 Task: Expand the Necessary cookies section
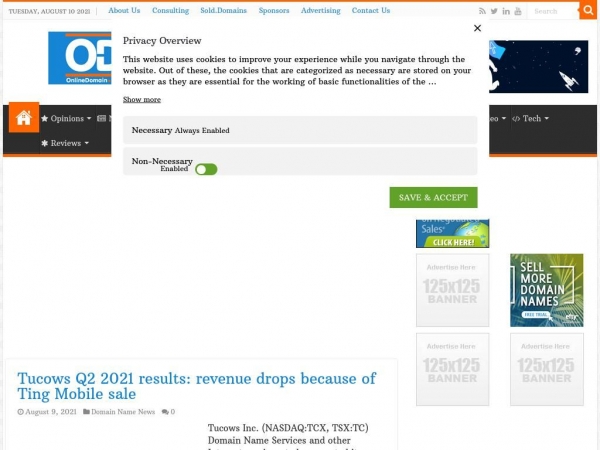point(300,130)
